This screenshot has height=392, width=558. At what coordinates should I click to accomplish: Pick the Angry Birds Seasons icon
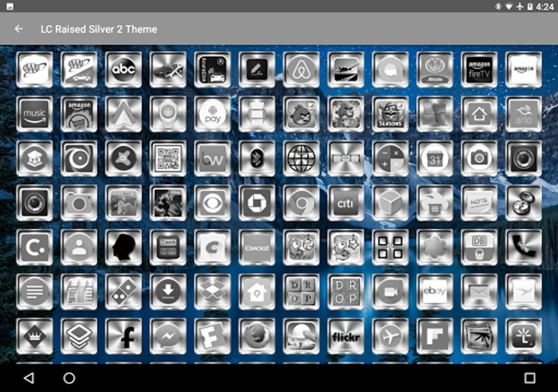(390, 114)
